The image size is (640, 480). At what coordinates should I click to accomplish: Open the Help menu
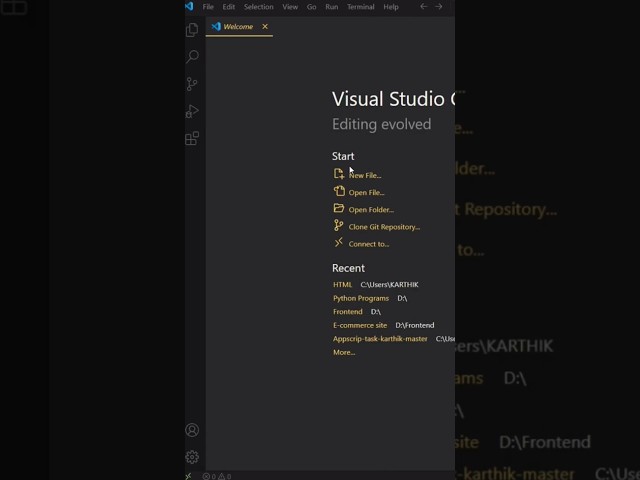coord(391,7)
